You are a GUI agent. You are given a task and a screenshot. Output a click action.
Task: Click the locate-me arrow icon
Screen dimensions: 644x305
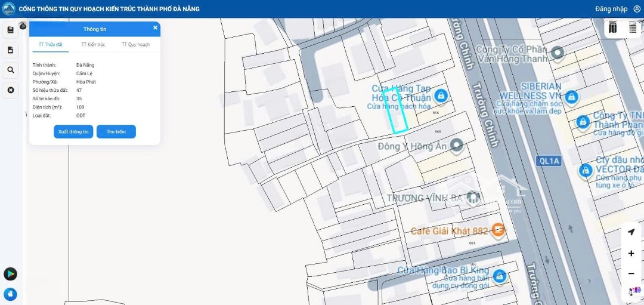[x=631, y=233]
